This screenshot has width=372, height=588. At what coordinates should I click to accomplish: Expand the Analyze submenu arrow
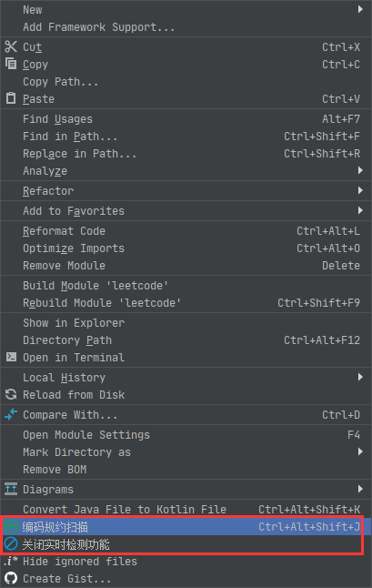pos(360,170)
